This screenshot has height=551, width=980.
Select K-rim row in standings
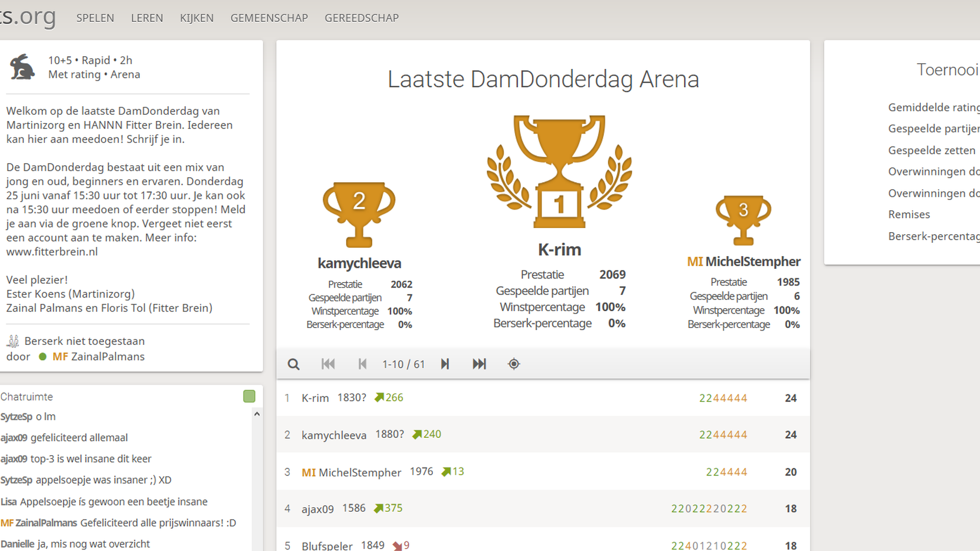point(543,398)
